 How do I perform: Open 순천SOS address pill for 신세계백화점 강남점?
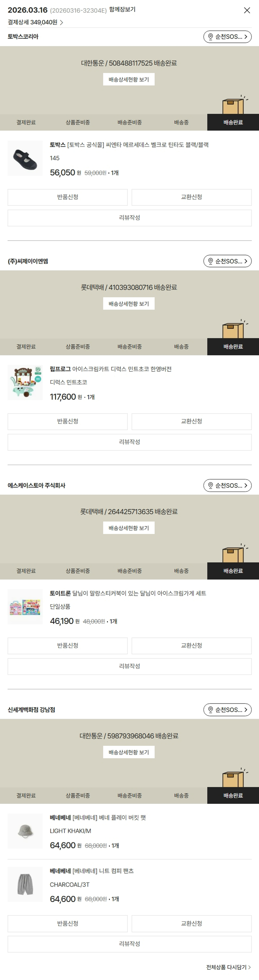227,710
